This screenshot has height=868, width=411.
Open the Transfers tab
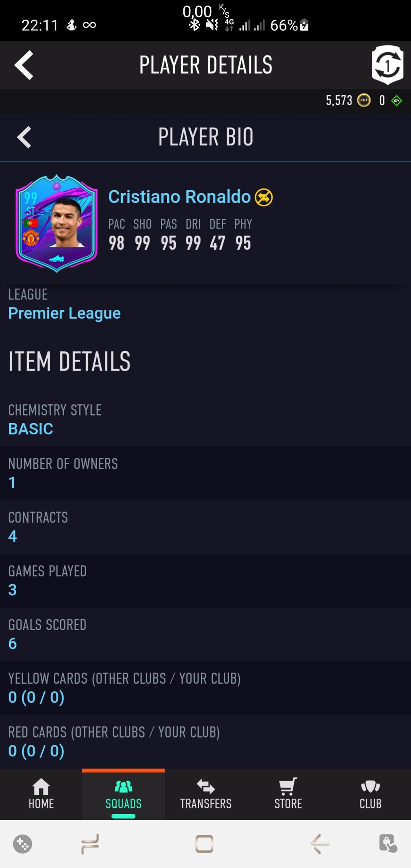tap(206, 794)
